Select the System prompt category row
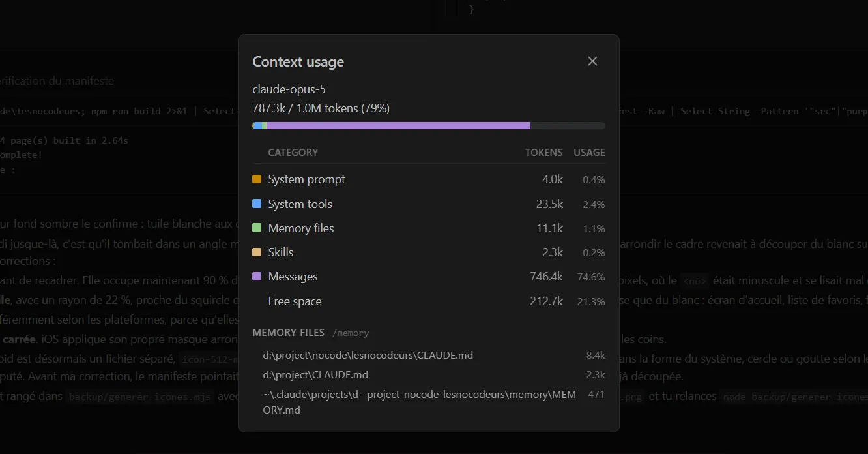 coord(429,179)
